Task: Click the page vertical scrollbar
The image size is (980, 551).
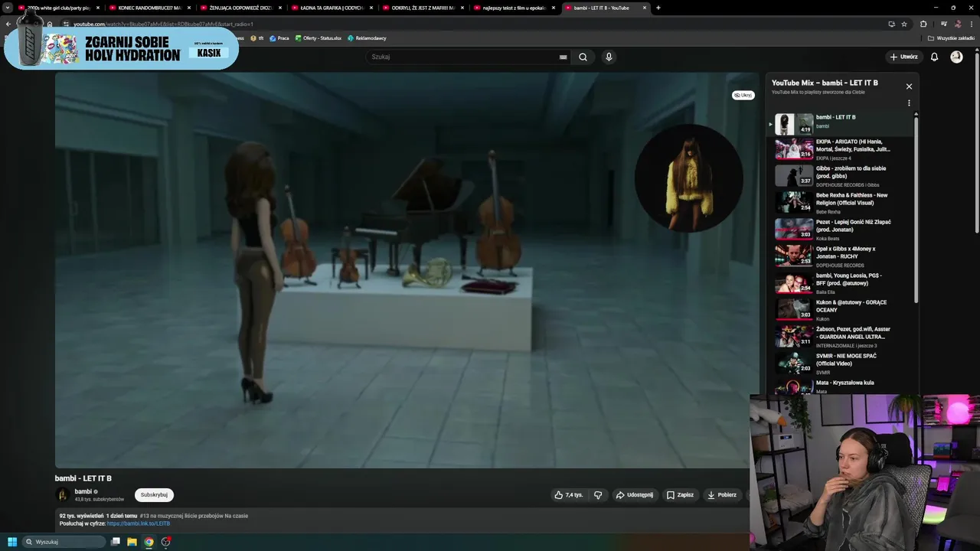Action: pos(976,142)
